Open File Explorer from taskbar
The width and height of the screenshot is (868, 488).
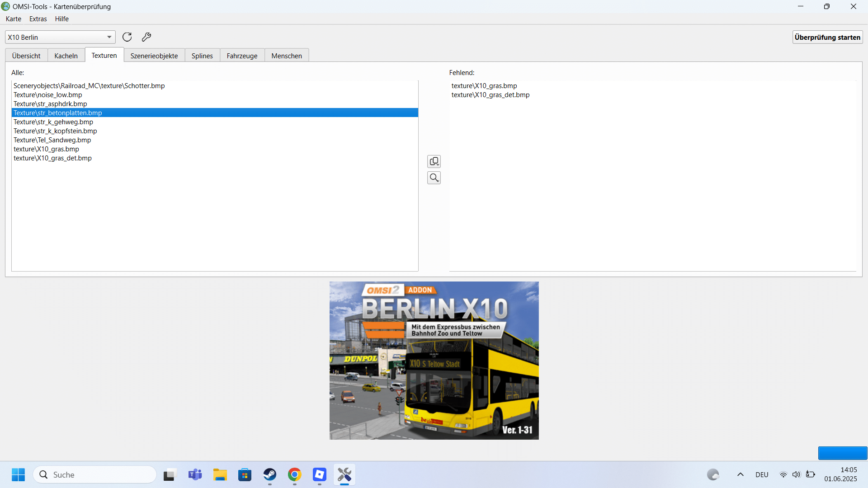[x=220, y=475]
